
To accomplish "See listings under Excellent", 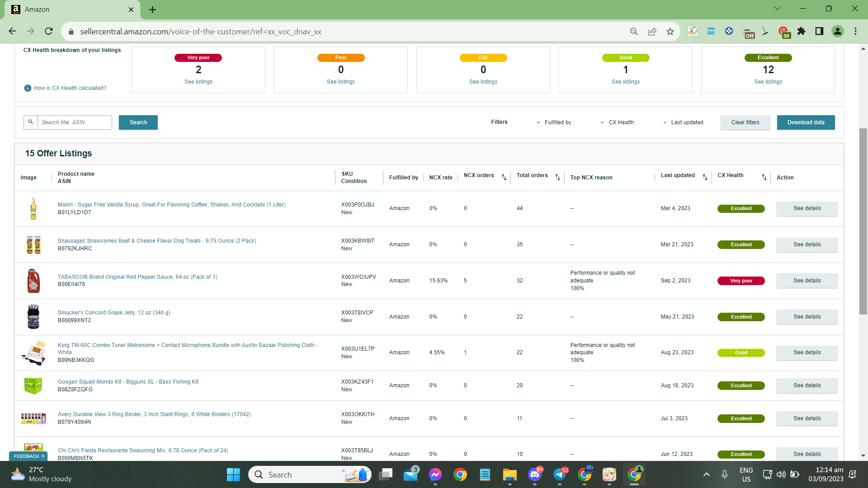I will click(768, 82).
